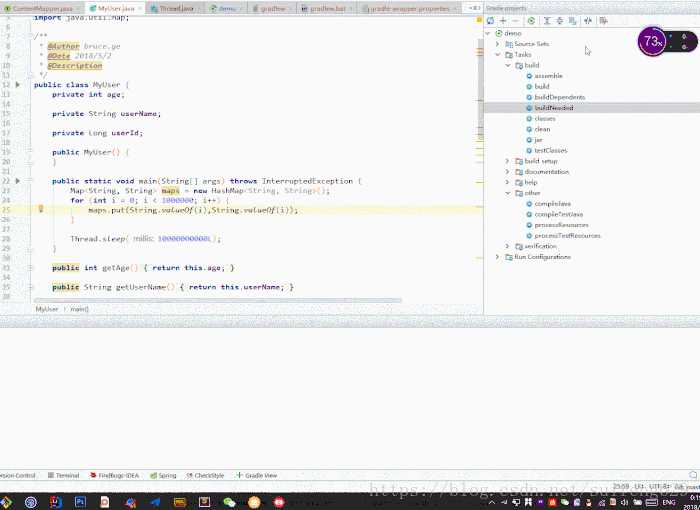Refresh all Gradle projects icon
The width and height of the screenshot is (700, 510).
490,21
